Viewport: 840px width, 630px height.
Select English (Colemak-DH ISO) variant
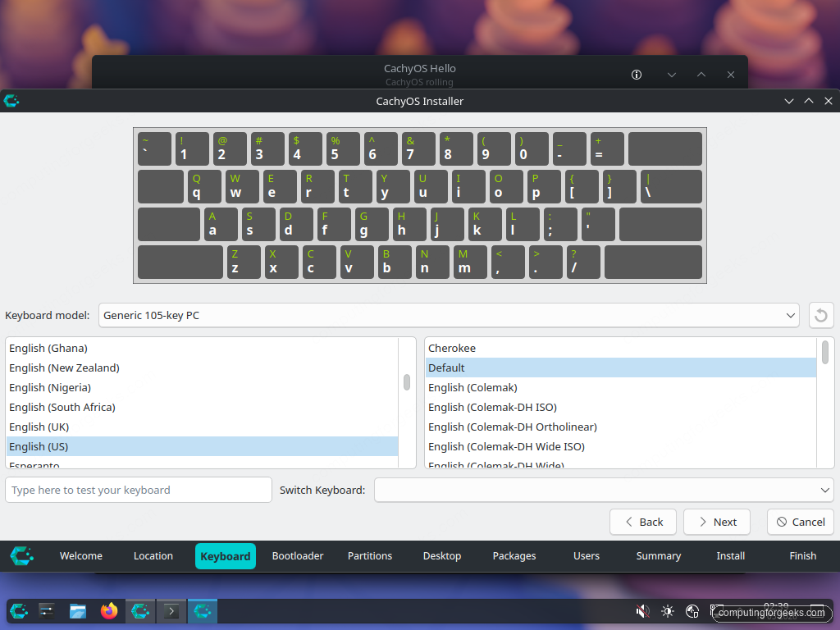(x=621, y=407)
